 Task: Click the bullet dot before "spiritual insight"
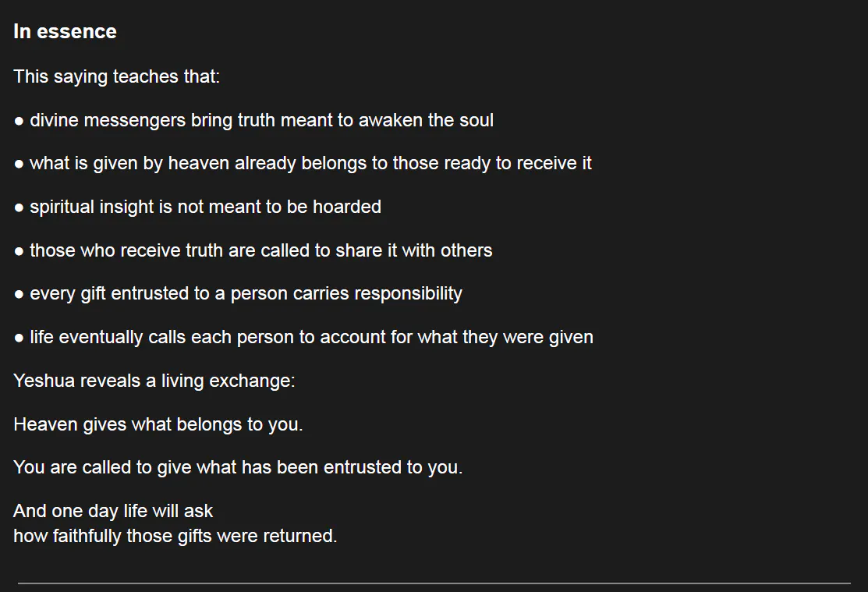tap(19, 207)
